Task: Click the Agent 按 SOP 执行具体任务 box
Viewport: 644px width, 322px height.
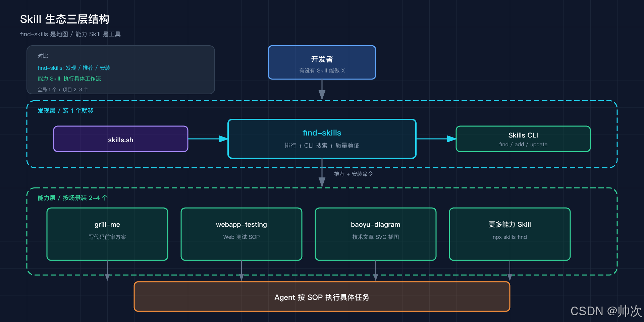Action: pos(322,297)
